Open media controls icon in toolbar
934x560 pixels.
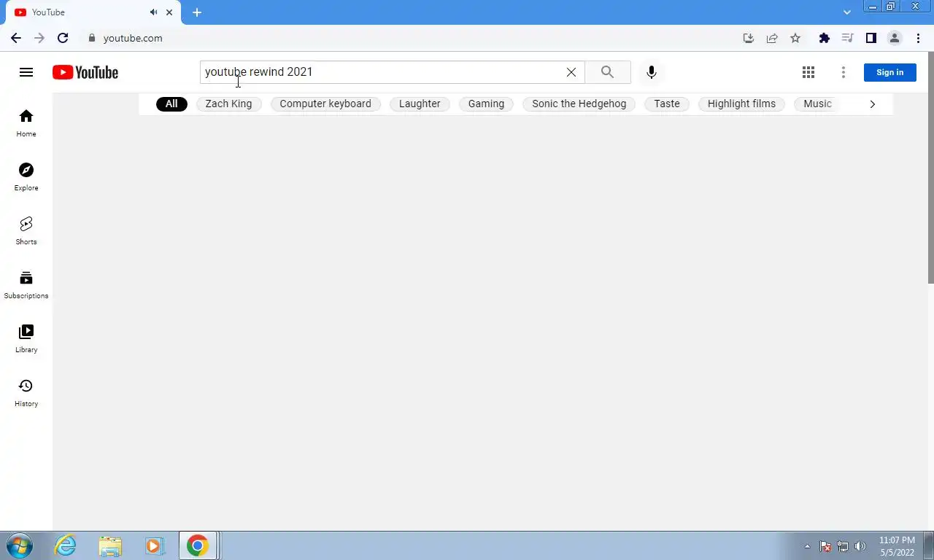[847, 38]
